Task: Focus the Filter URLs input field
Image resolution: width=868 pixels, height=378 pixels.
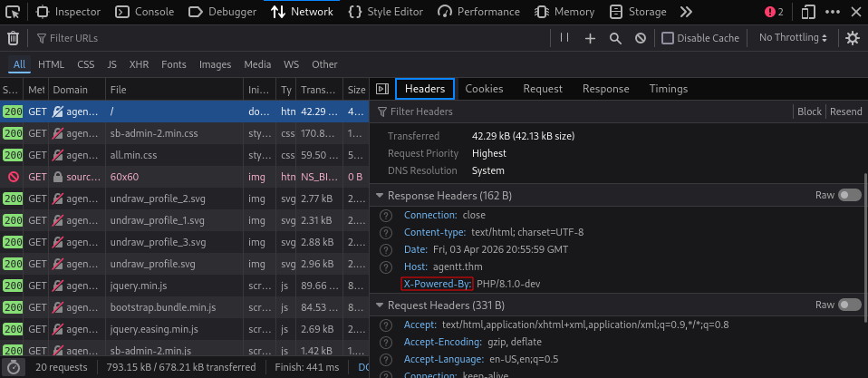Action: [x=288, y=38]
